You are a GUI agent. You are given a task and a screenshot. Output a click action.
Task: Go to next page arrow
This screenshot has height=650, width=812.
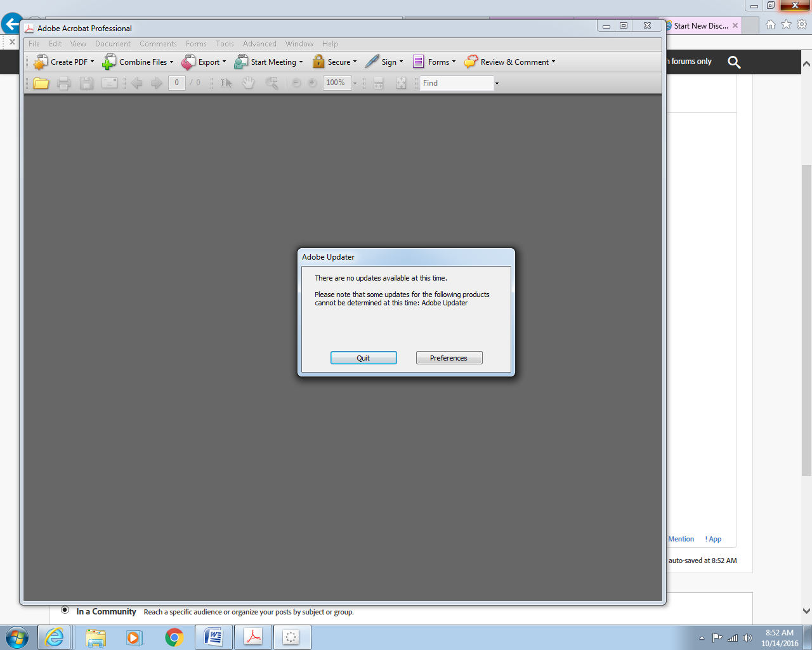click(156, 83)
